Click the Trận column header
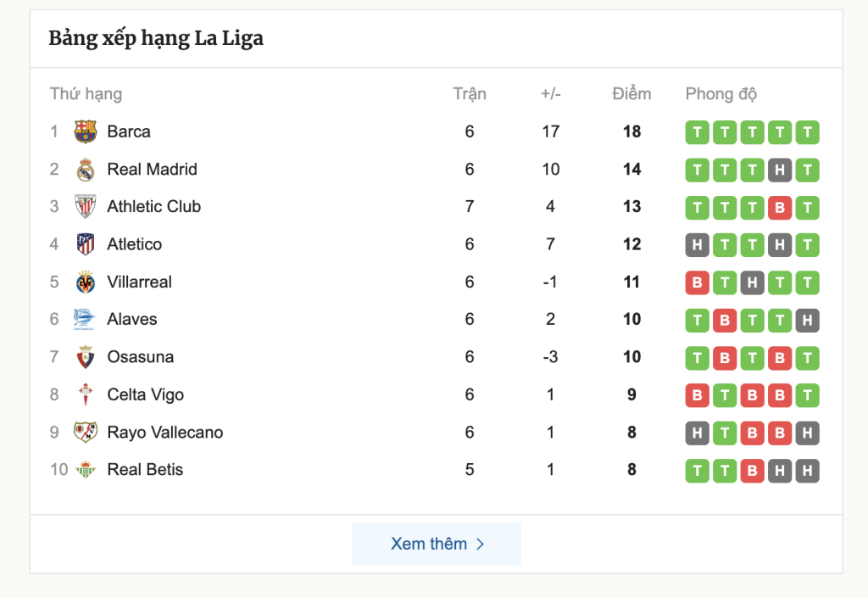 click(470, 93)
